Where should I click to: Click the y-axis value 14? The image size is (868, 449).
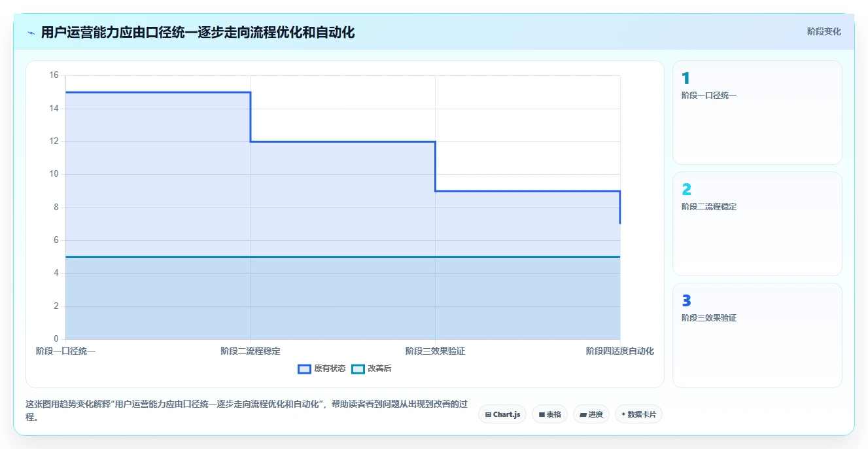[x=54, y=108]
